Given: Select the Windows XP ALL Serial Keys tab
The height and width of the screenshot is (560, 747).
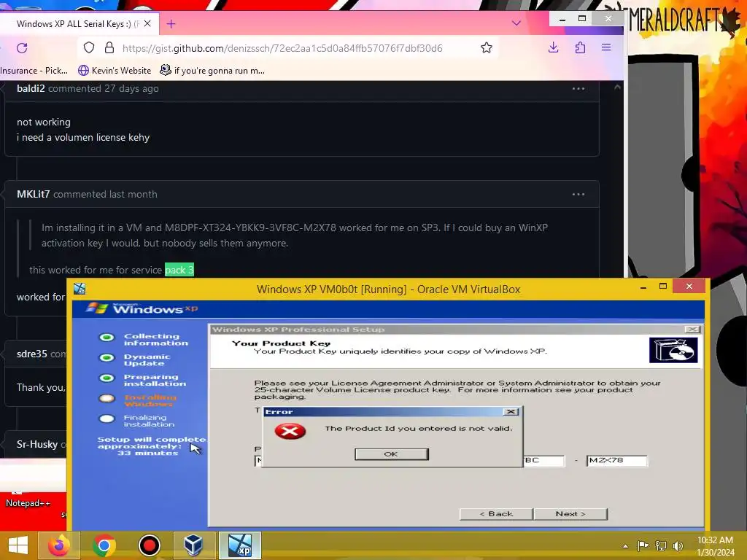Looking at the screenshot, I should click(x=79, y=23).
